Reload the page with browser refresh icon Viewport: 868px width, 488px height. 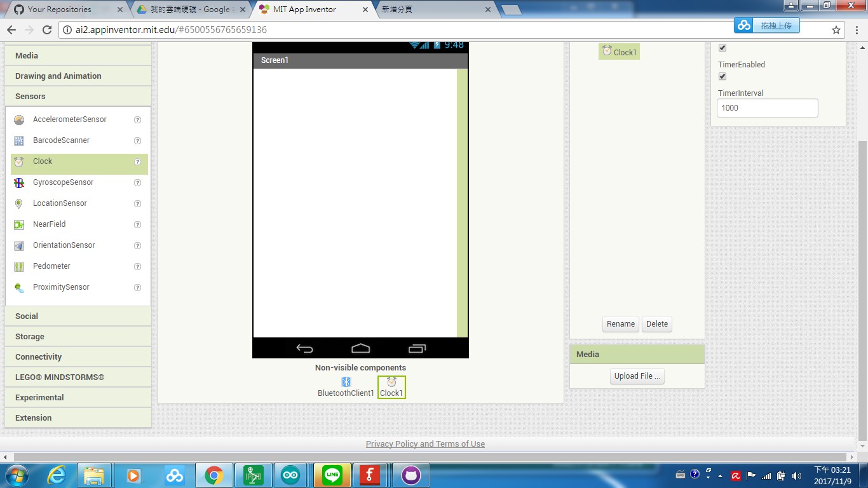(x=46, y=30)
